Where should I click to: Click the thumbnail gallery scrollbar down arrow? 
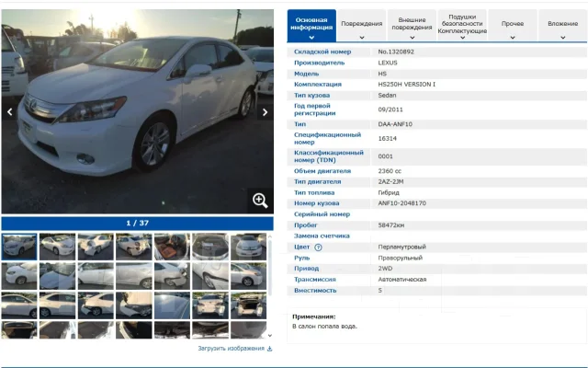pos(269,336)
